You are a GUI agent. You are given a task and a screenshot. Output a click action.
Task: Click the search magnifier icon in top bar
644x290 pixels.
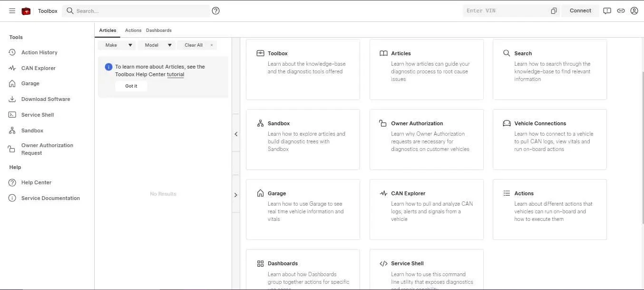click(x=70, y=10)
